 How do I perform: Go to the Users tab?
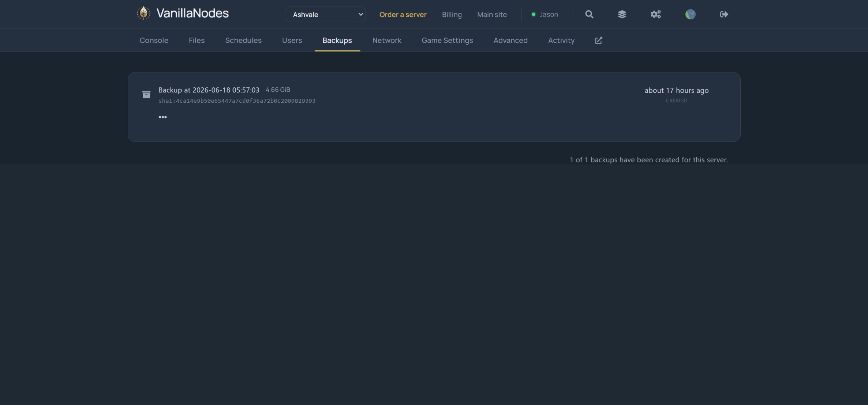coord(292,40)
